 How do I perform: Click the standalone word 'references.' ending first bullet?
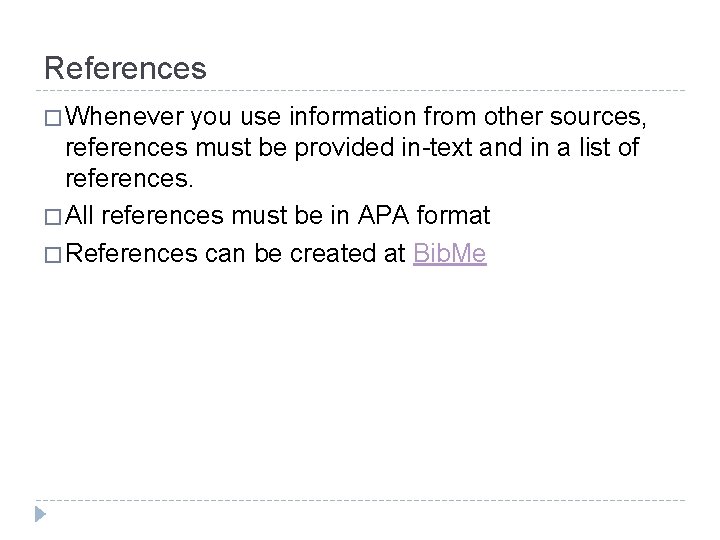click(129, 179)
